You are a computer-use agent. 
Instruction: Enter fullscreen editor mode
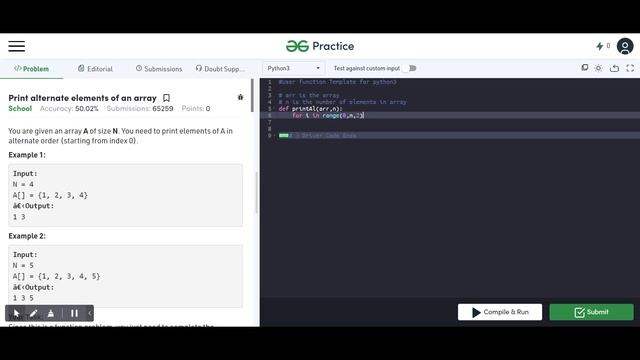(x=630, y=68)
